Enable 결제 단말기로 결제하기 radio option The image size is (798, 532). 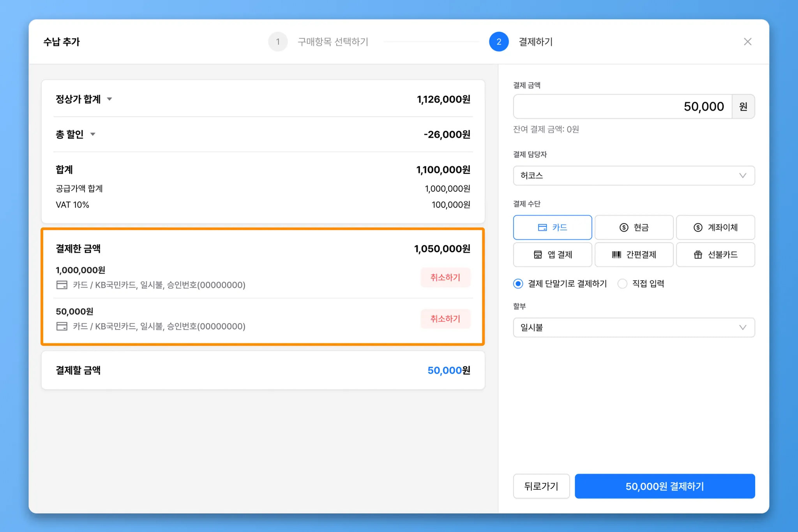[518, 284]
